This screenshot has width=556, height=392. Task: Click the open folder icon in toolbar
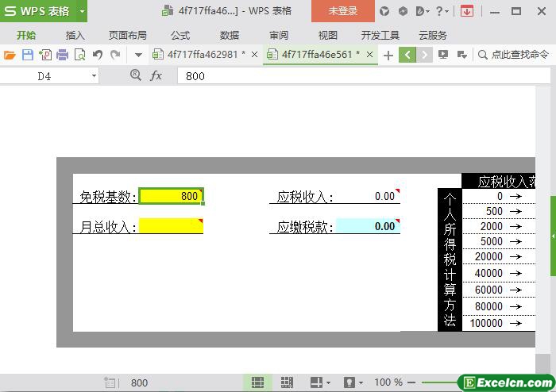[x=10, y=55]
